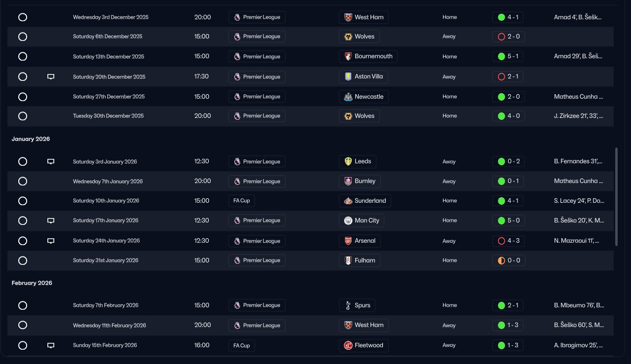
Task: Click the TV icon for the Aston Villa match
Action: (50, 76)
